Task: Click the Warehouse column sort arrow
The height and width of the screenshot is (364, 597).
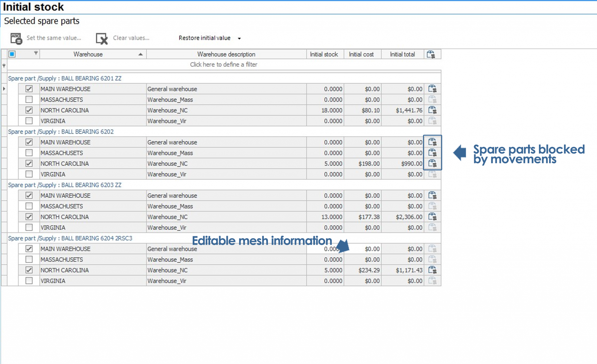Action: pos(141,54)
